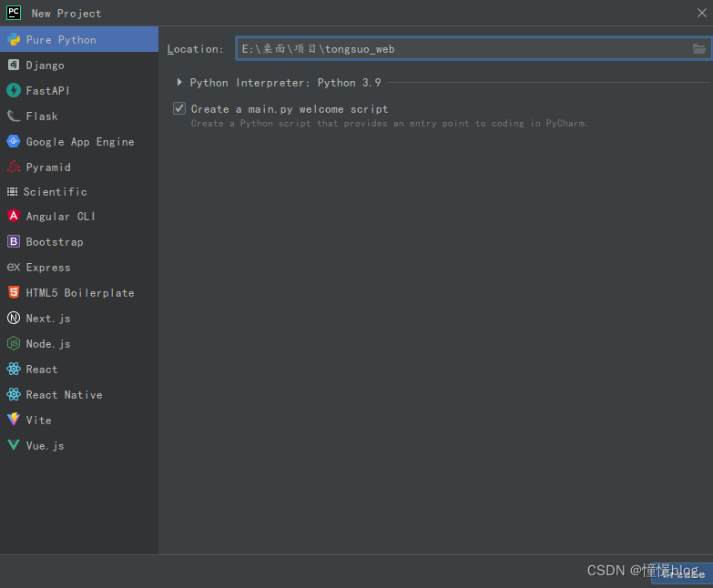Choose the FastAPI lightning icon
Image resolution: width=713 pixels, height=588 pixels.
(x=14, y=90)
